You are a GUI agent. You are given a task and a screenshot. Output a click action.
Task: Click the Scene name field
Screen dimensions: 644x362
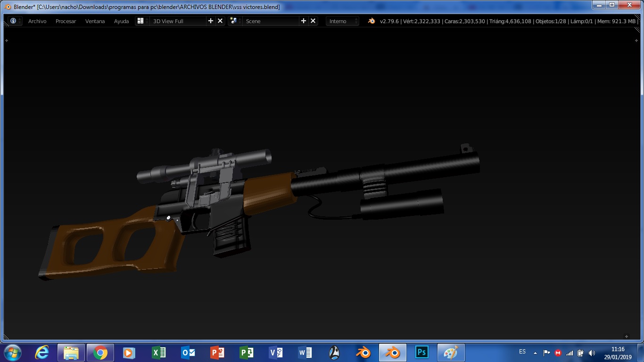271,21
